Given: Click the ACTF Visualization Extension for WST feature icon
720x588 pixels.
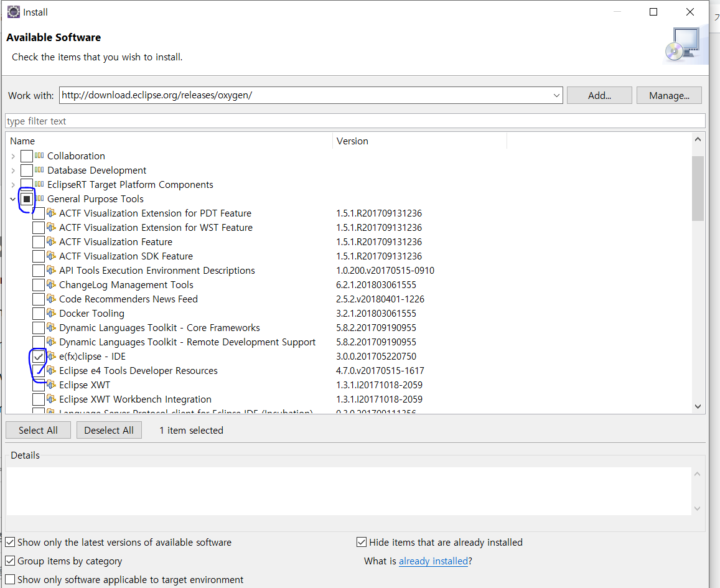Looking at the screenshot, I should [x=52, y=227].
